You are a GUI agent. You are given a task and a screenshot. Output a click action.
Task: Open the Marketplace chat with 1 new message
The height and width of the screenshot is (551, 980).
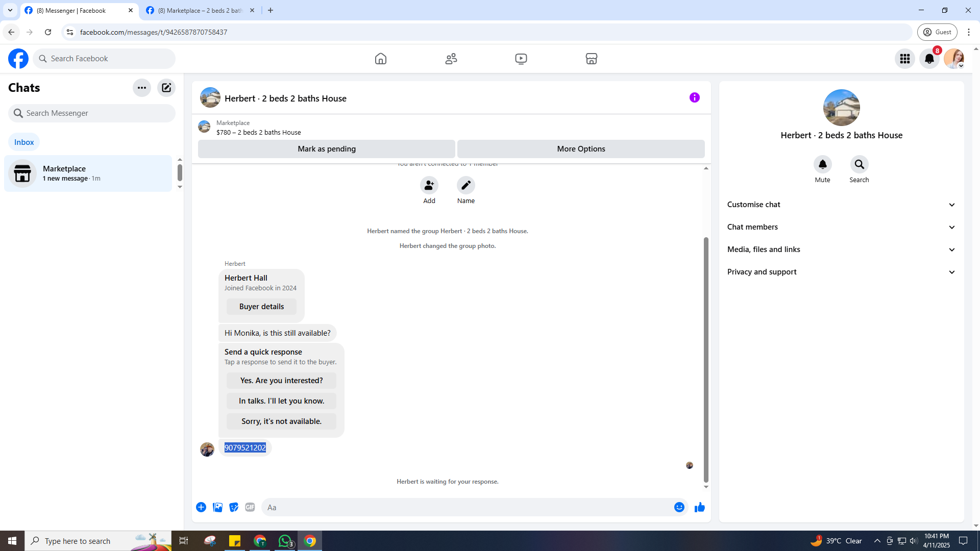point(88,173)
